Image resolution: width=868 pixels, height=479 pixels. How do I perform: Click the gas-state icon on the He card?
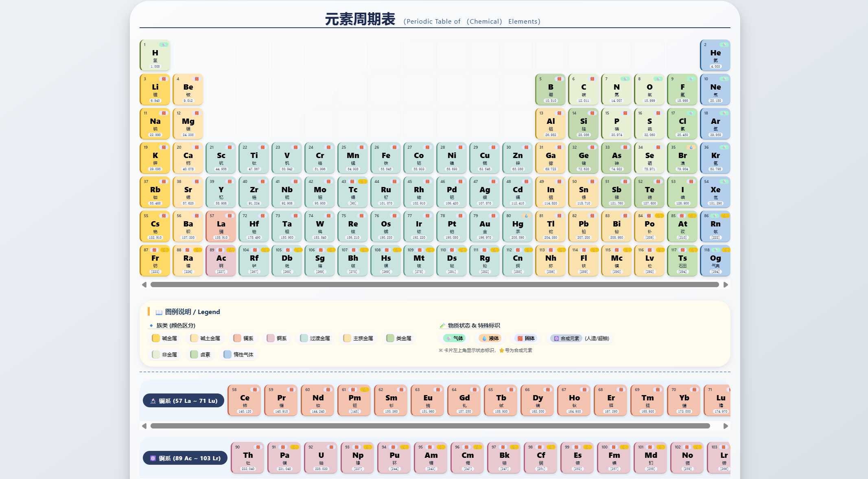click(x=724, y=44)
